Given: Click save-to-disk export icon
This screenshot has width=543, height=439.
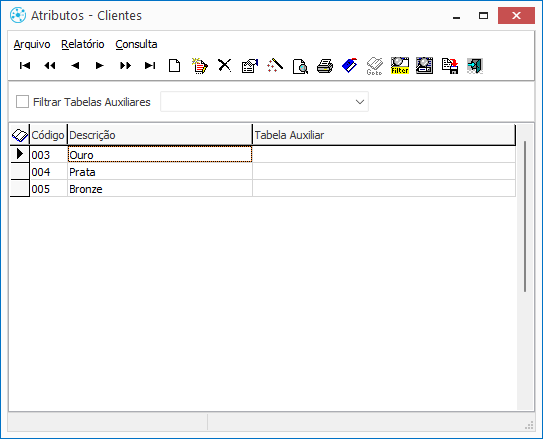Looking at the screenshot, I should coord(450,66).
